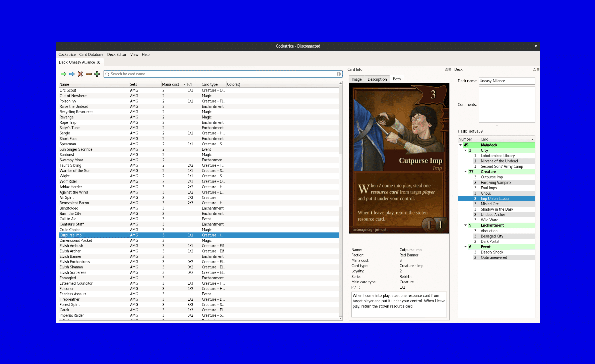Sort by the Name column header
The width and height of the screenshot is (595, 364).
click(x=94, y=84)
